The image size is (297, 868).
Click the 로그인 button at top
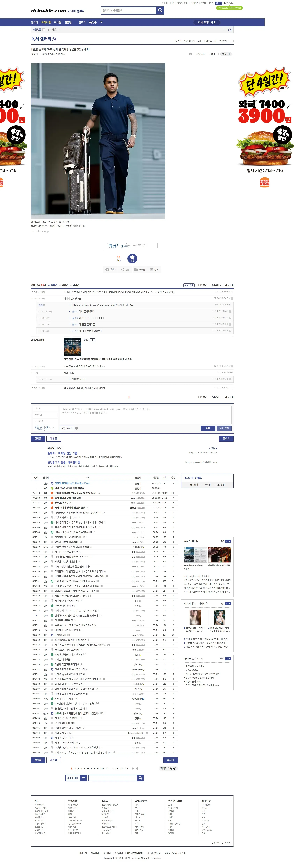(x=219, y=3)
